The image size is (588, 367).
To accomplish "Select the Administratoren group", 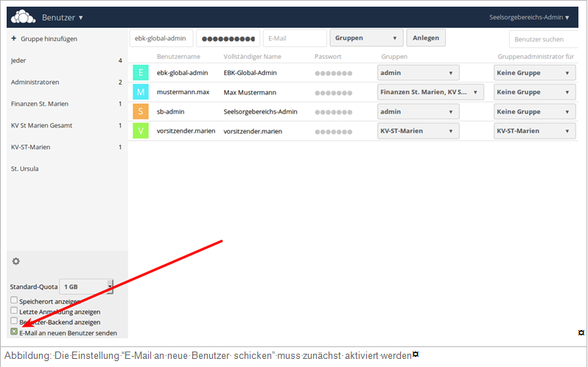I will pos(35,82).
